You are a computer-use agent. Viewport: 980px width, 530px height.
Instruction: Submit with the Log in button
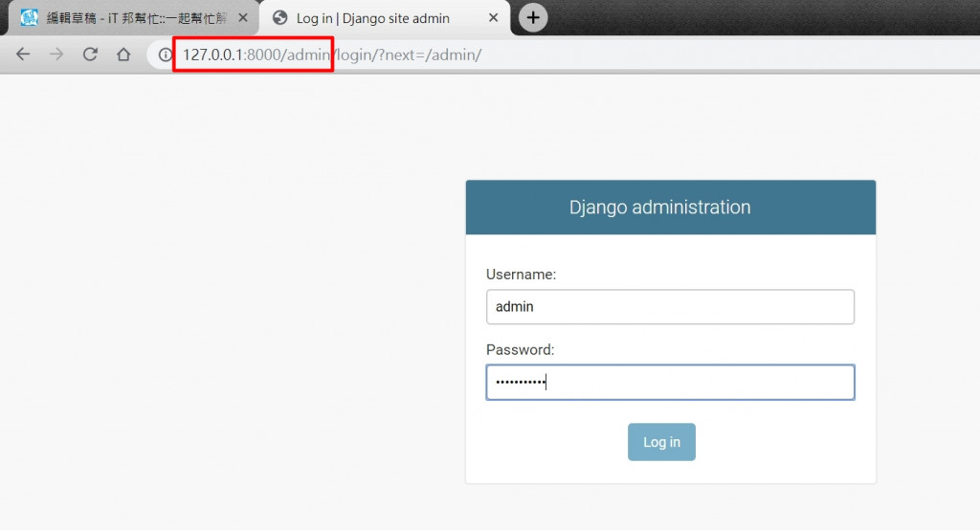661,442
